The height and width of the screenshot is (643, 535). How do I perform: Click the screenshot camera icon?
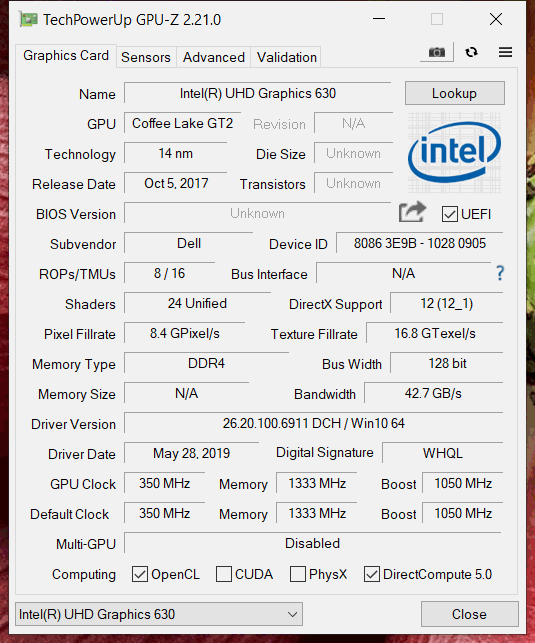[437, 52]
